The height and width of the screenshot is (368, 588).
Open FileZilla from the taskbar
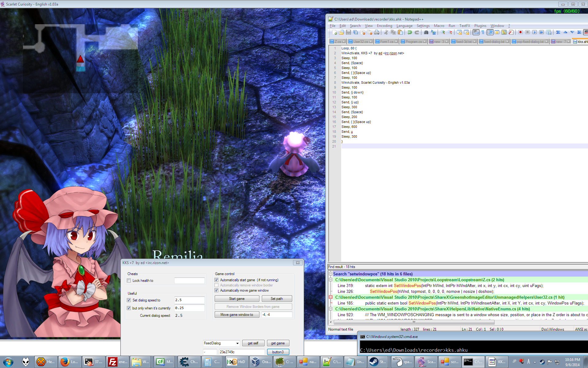(118, 362)
